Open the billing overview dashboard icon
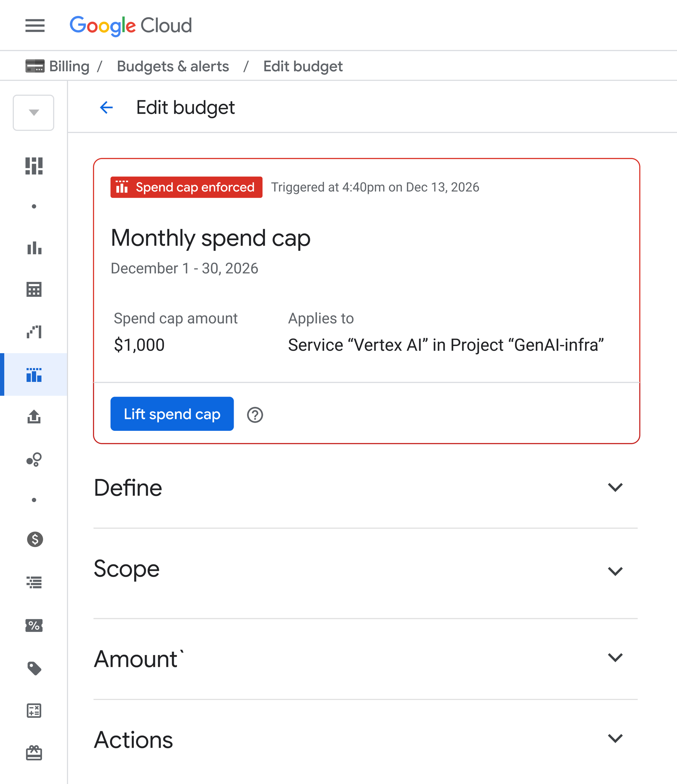Image resolution: width=677 pixels, height=784 pixels. point(34,166)
